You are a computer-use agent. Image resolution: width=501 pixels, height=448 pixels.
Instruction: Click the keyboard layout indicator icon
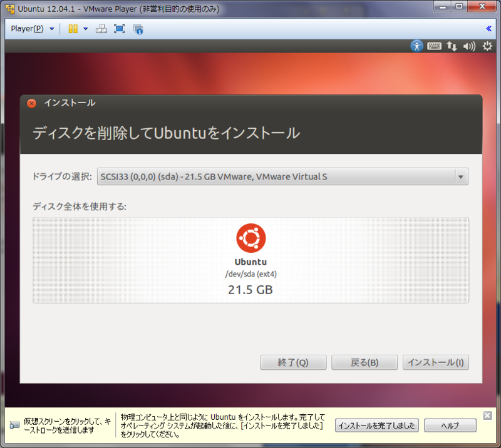(x=434, y=46)
